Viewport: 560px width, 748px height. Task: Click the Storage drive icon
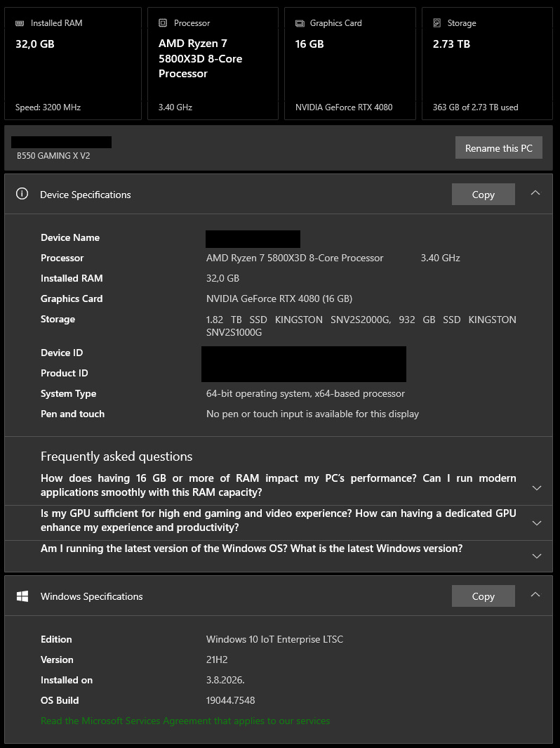point(437,23)
